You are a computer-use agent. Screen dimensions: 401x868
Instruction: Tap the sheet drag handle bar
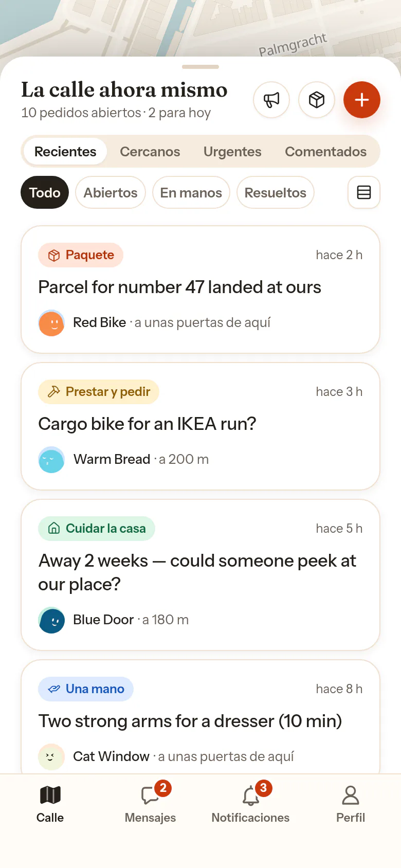(200, 67)
